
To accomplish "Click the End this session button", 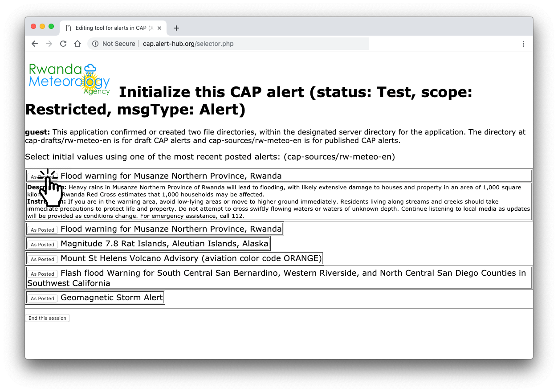I will (x=47, y=318).
